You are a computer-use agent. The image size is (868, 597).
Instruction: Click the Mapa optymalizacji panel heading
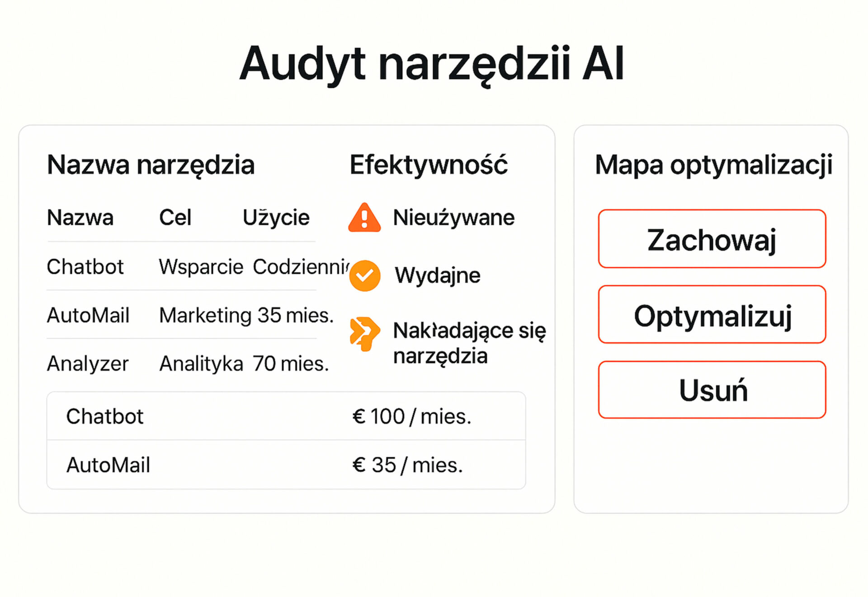coord(713,165)
